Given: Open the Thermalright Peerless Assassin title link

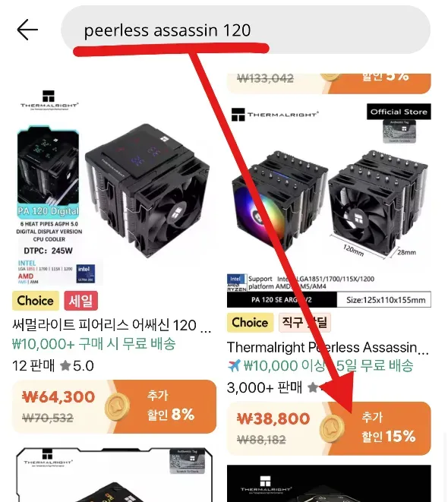Looking at the screenshot, I should [328, 347].
